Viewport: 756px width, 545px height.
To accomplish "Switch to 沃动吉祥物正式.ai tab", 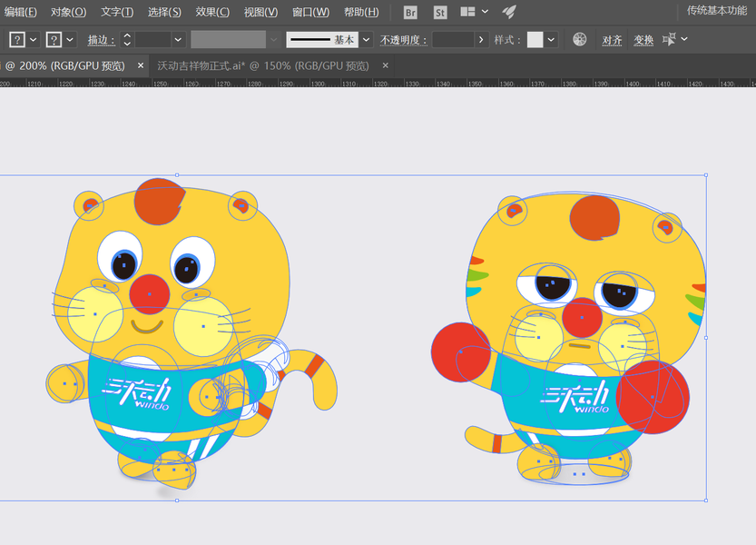I will tap(263, 65).
